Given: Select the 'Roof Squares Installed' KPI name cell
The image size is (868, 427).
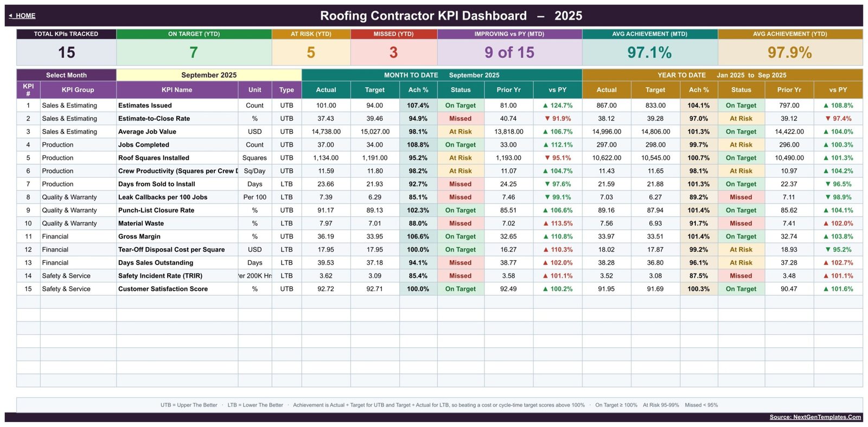Looking at the screenshot, I should 177,158.
